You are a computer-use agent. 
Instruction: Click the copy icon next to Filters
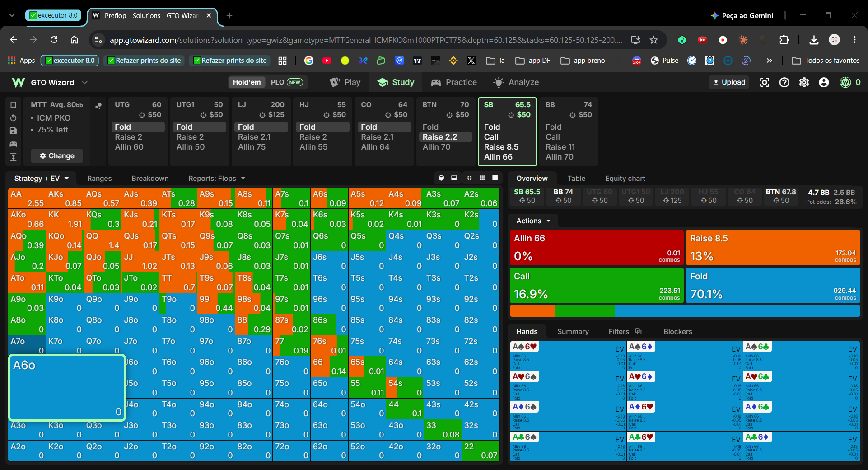(638, 331)
